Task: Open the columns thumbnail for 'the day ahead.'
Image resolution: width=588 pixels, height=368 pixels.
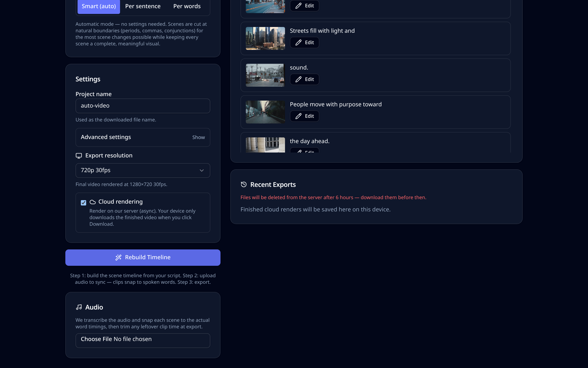Action: click(265, 145)
